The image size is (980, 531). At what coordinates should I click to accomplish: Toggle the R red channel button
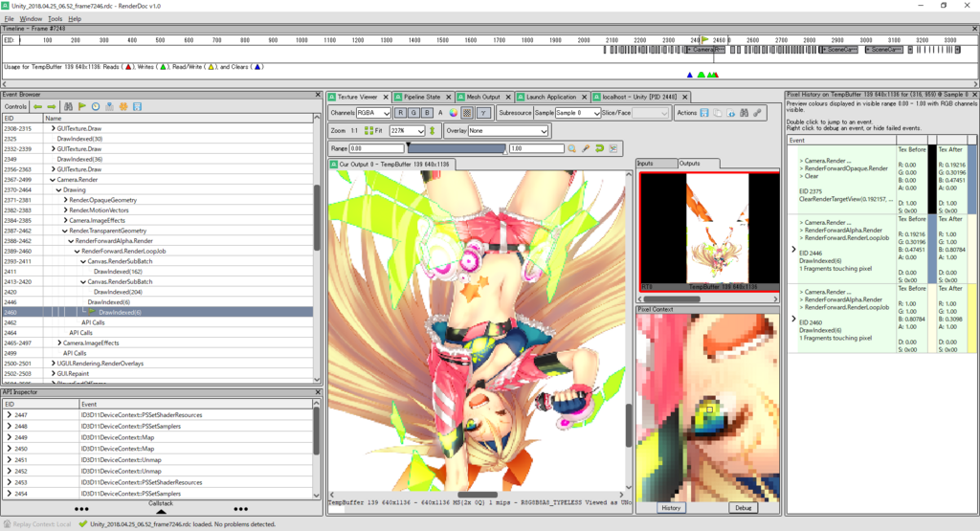point(401,113)
